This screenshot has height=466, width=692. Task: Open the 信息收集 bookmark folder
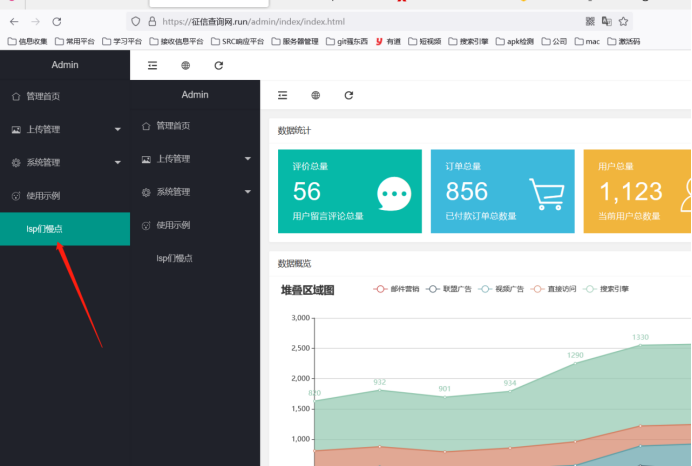(28, 41)
